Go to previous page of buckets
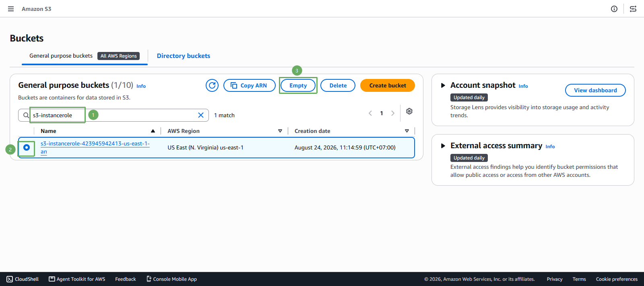This screenshot has width=644, height=286. tap(370, 113)
